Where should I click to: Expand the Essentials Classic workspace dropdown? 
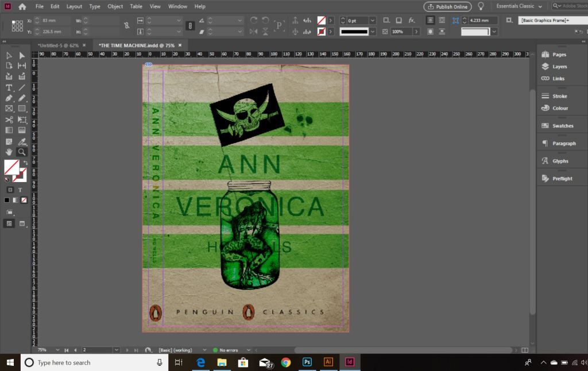click(540, 6)
